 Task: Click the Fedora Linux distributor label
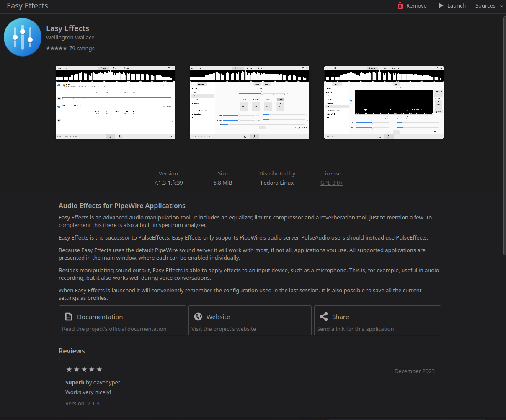(277, 183)
